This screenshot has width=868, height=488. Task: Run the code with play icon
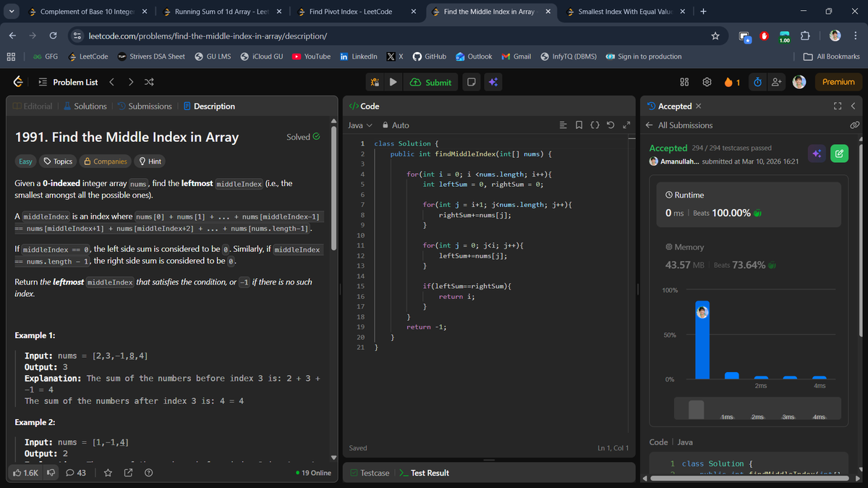393,82
